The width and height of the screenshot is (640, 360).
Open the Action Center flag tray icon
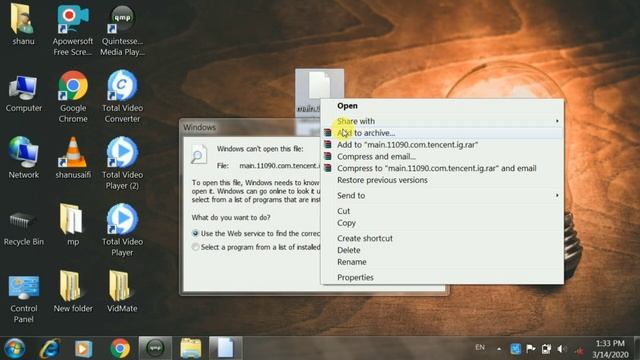[531, 349]
